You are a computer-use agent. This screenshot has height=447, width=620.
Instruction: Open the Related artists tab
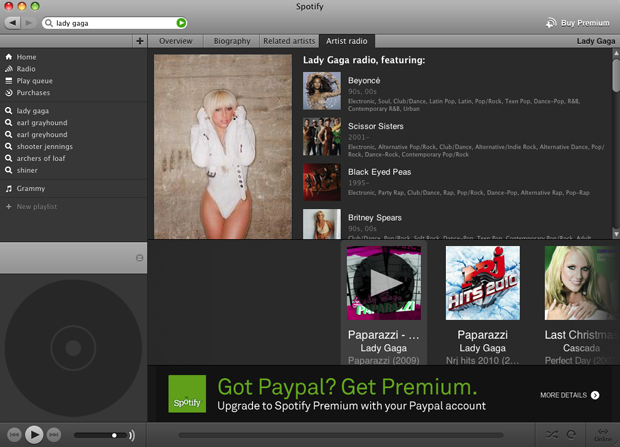tap(288, 41)
